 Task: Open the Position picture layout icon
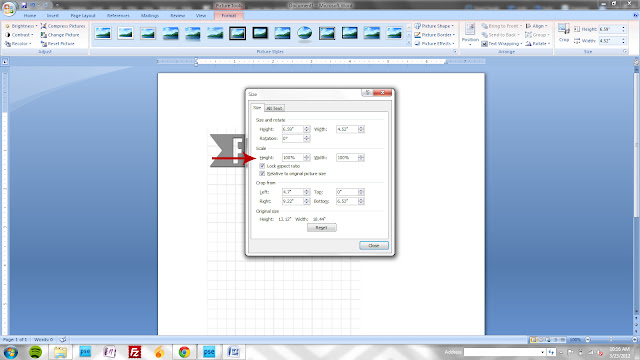coord(470,29)
